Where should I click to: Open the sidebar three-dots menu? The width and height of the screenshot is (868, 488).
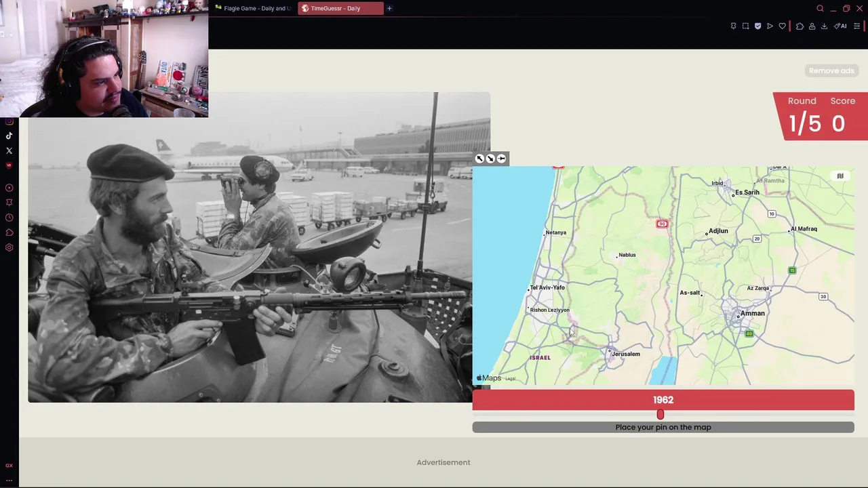(x=9, y=480)
